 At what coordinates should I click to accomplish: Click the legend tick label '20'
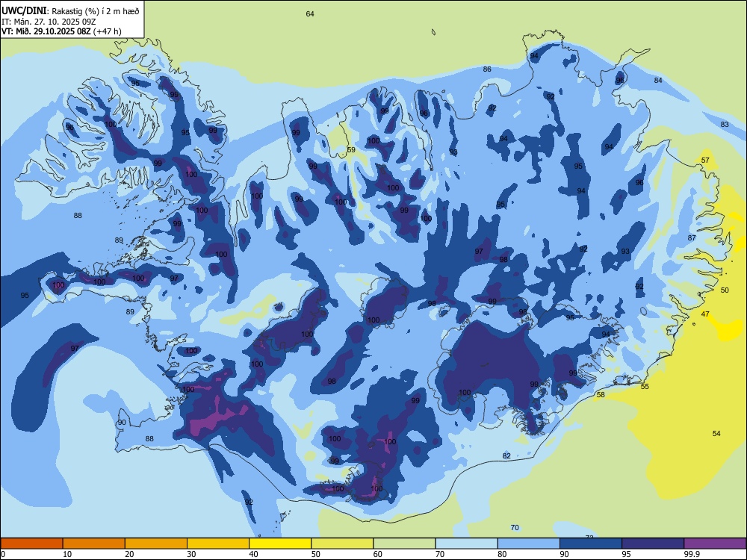[129, 554]
